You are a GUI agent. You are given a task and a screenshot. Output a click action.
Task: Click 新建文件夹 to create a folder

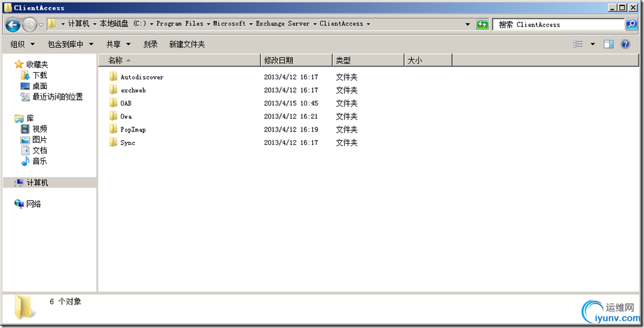187,44
